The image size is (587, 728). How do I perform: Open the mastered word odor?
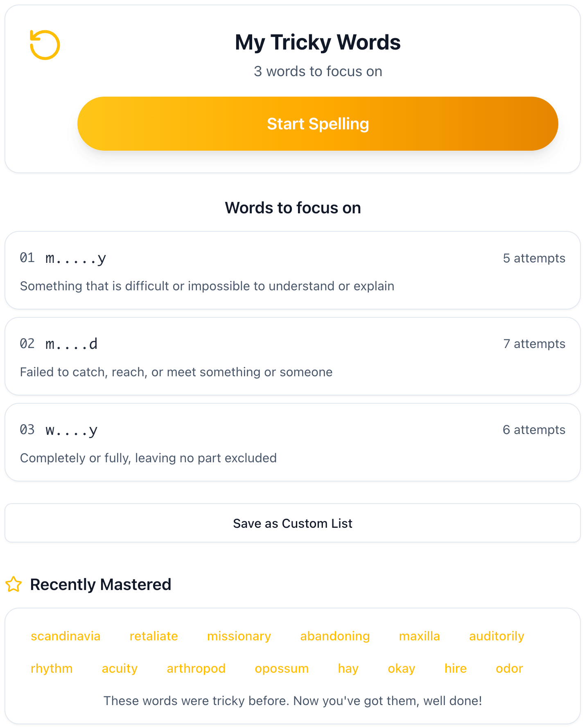point(509,668)
